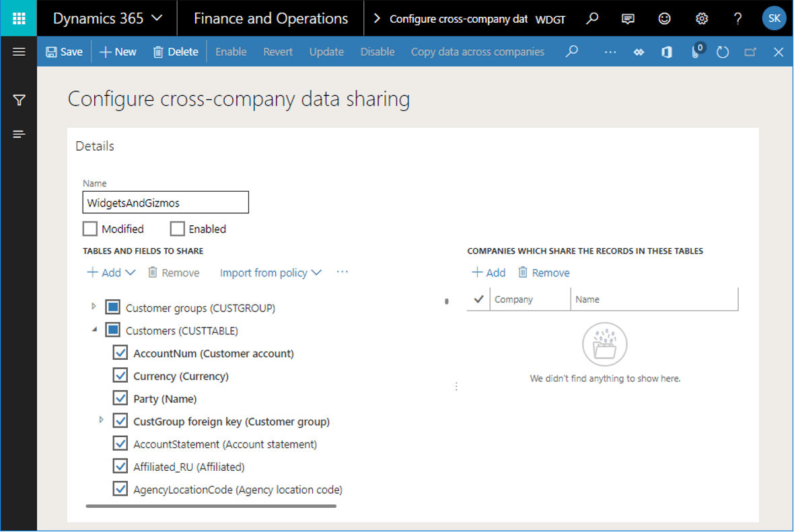
Task: Click Copy data across companies
Action: coord(478,52)
